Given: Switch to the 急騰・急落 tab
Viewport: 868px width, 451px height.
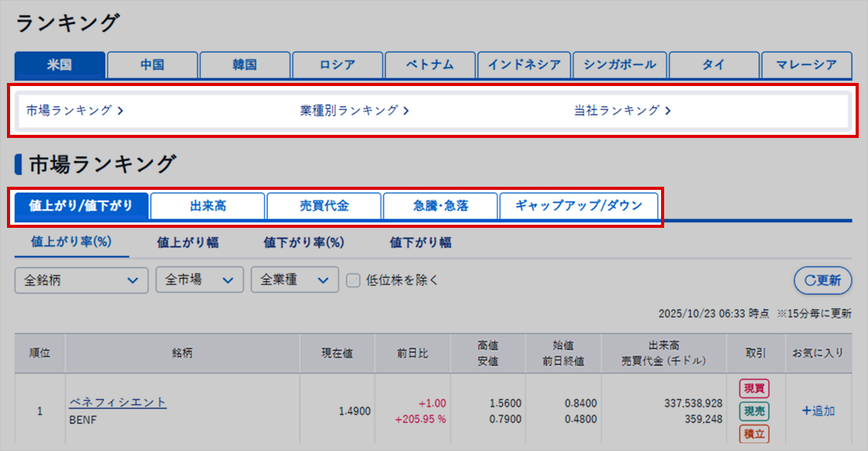Looking at the screenshot, I should (440, 206).
